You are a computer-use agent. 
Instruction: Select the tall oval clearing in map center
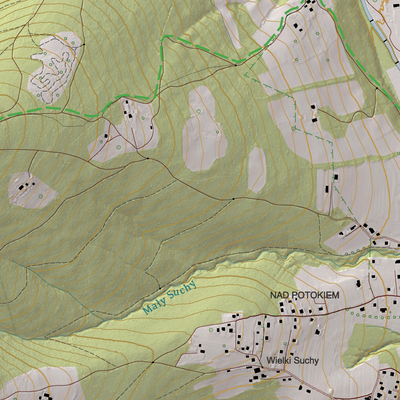click(x=204, y=128)
